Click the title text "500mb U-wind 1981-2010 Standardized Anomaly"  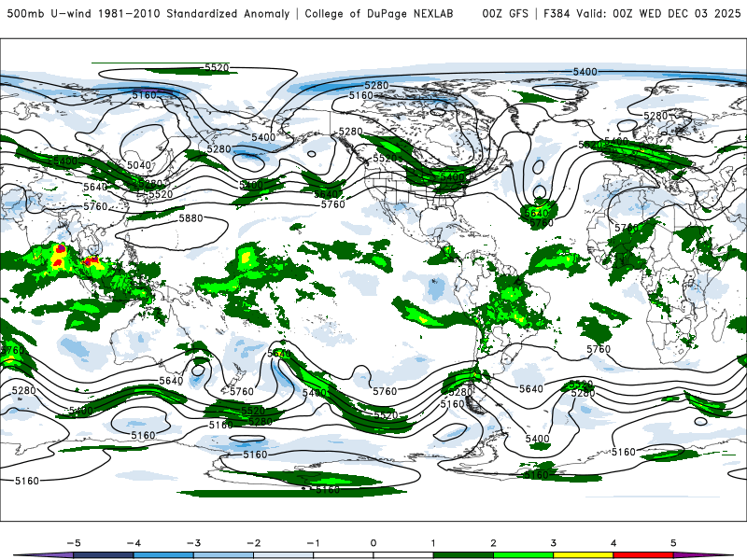point(148,14)
